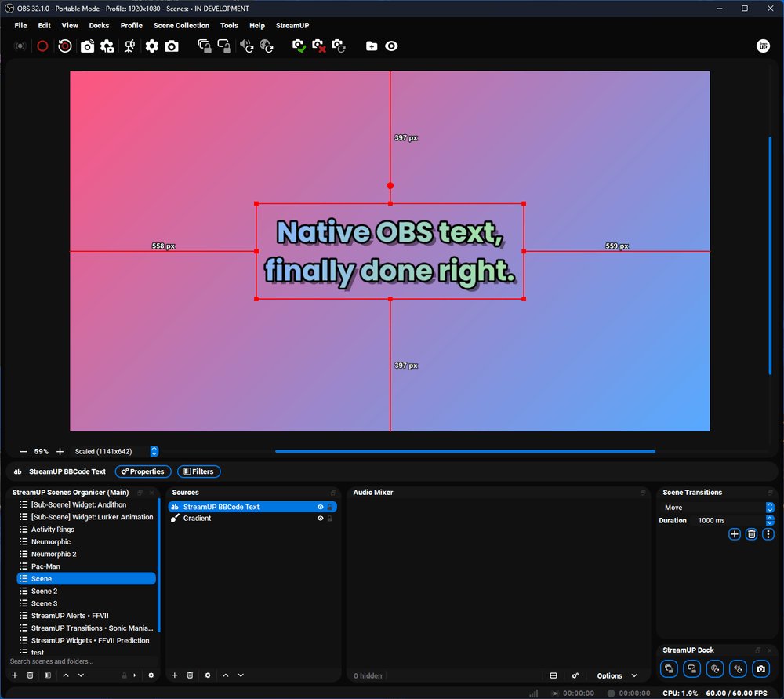Open the Scene Transitions Move dropdown
Image resolution: width=784 pixels, height=699 pixels.
coord(718,508)
